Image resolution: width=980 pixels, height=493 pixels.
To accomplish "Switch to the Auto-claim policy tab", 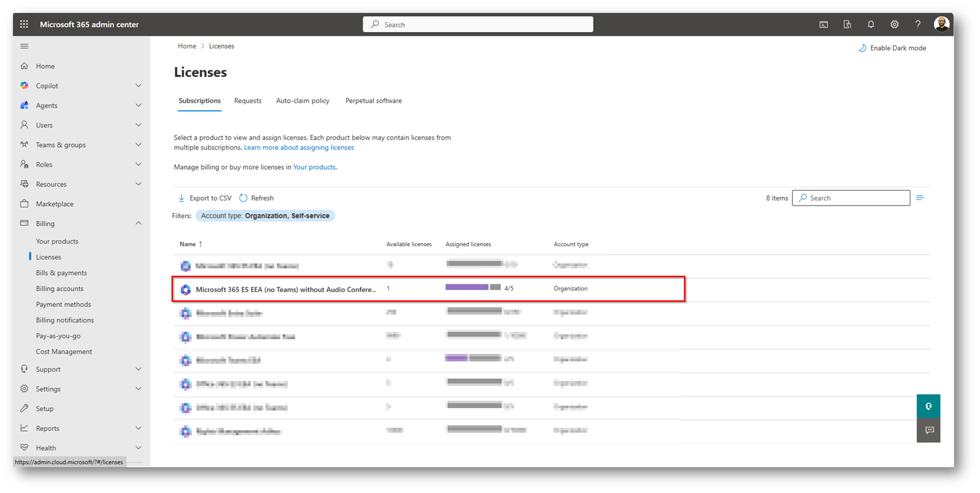I will 302,101.
